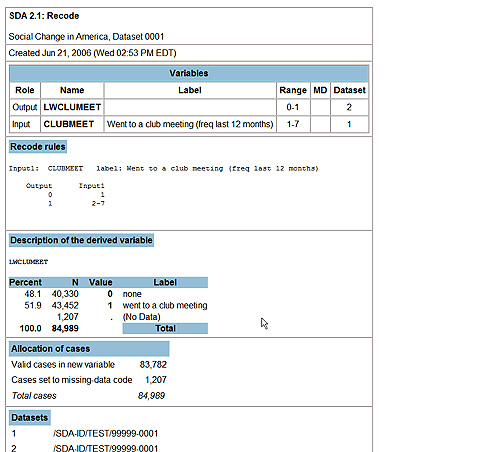Select the CLUBMEET variable name cell
Screen dimensions: 500x452
[72, 124]
